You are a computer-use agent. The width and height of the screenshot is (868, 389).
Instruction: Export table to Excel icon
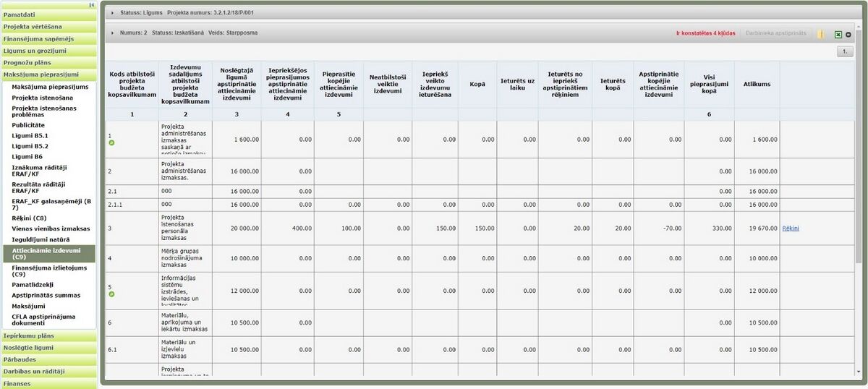[838, 34]
